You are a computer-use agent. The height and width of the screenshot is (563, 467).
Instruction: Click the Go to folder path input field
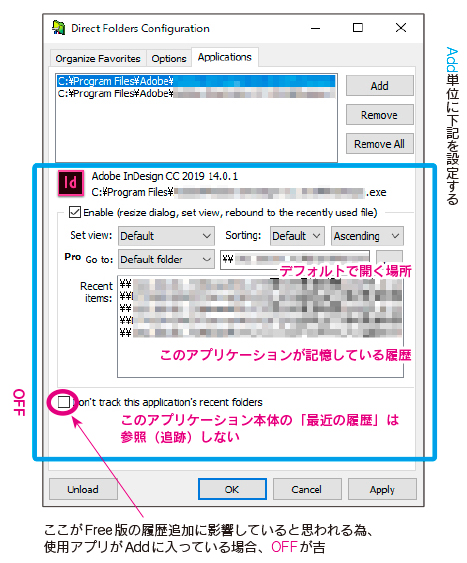click(x=295, y=259)
